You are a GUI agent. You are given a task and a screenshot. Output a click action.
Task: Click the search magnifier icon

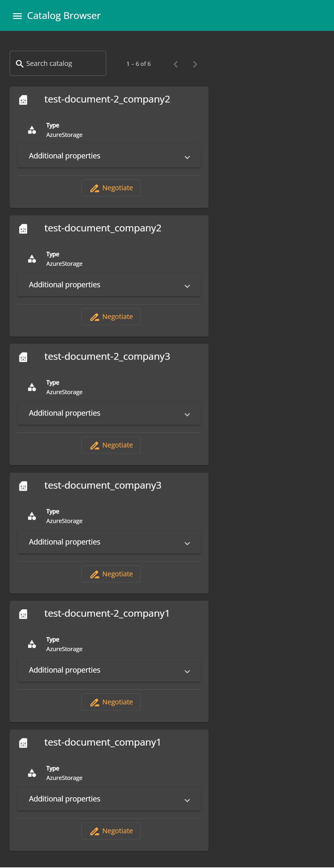20,63
